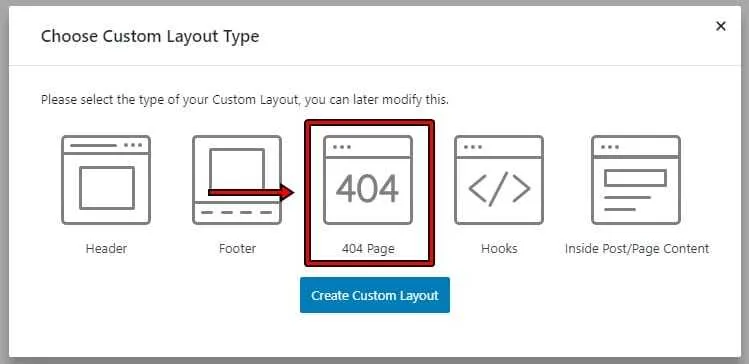
Task: Click the '404 Page' label text
Action: [x=368, y=249]
